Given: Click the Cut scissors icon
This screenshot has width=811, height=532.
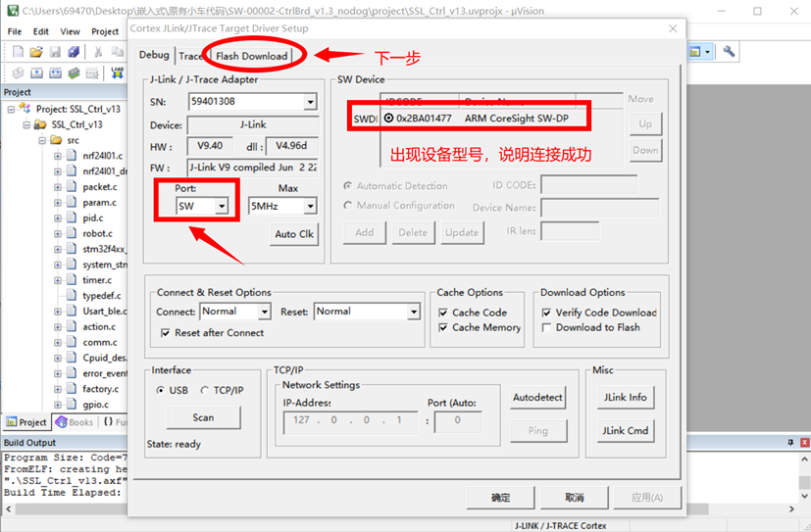Looking at the screenshot, I should (x=98, y=51).
